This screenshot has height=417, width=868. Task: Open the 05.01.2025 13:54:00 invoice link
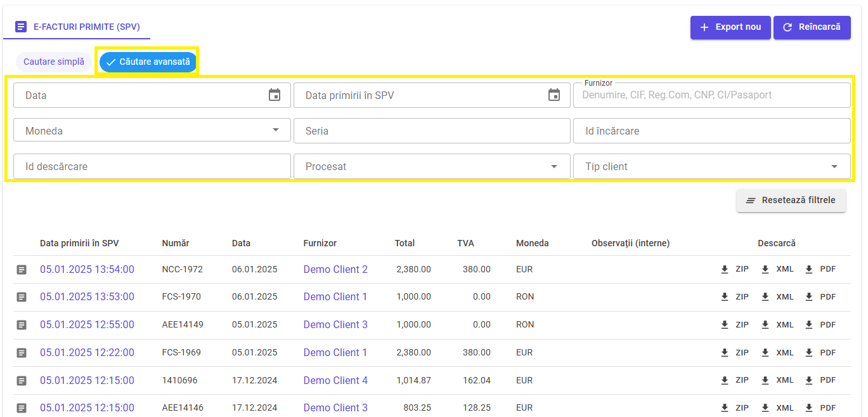tap(87, 269)
